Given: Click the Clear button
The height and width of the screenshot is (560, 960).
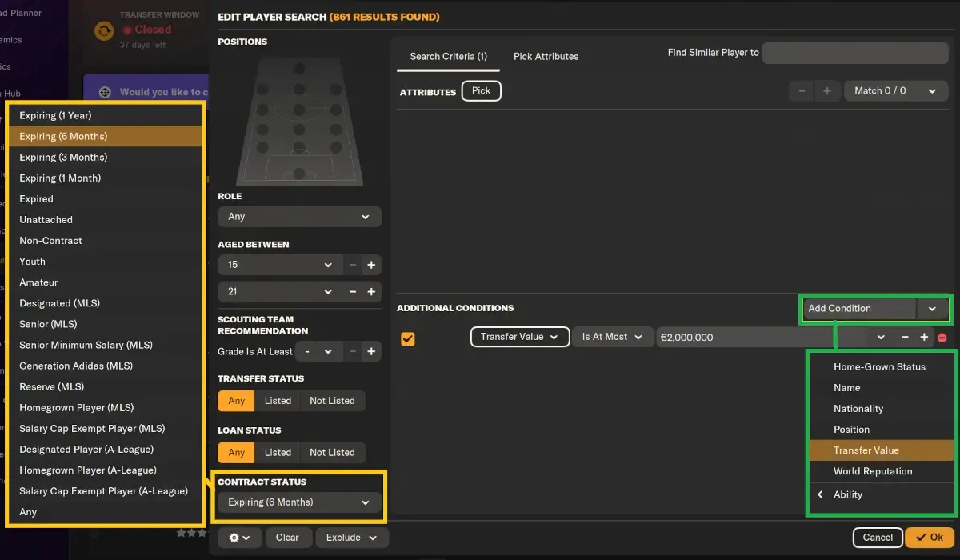Looking at the screenshot, I should tap(287, 538).
